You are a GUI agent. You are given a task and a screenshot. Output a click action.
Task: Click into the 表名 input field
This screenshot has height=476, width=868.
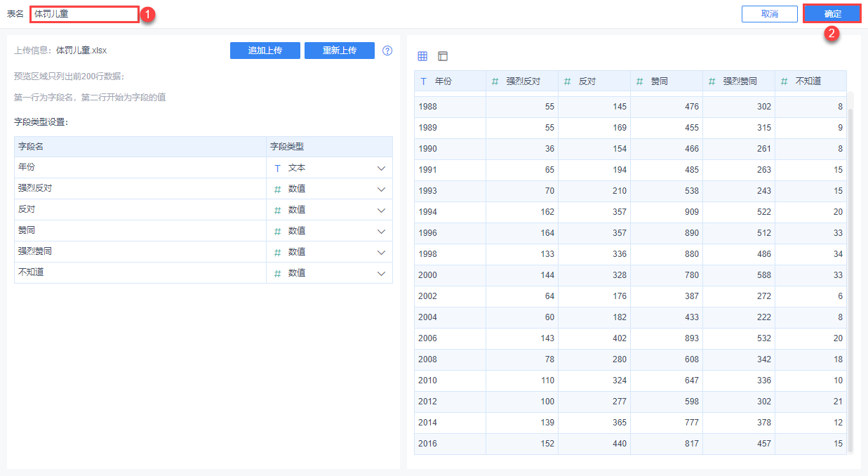point(84,14)
